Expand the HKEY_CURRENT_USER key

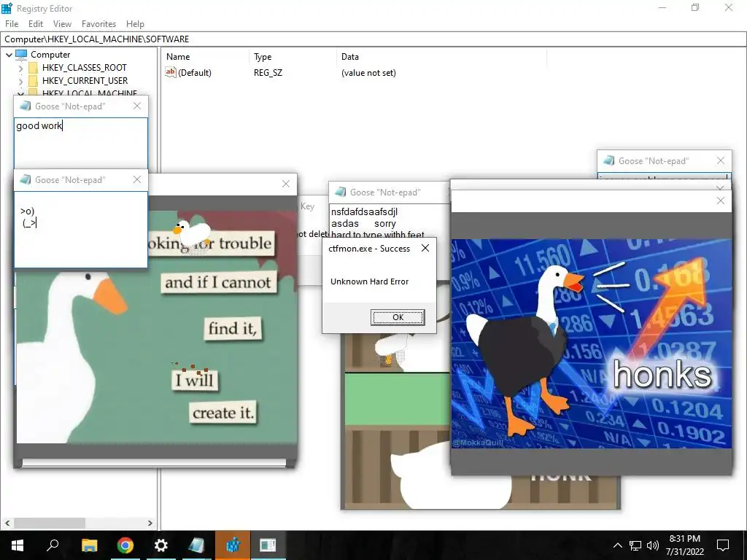click(x=20, y=82)
